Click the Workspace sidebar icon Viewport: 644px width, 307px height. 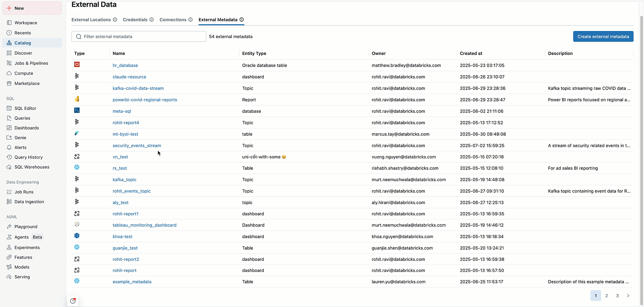[x=9, y=23]
